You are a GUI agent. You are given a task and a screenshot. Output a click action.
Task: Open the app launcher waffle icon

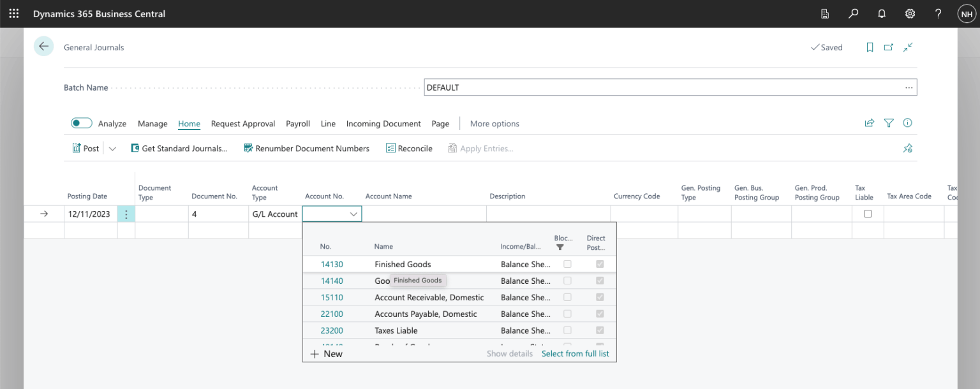tap(14, 13)
